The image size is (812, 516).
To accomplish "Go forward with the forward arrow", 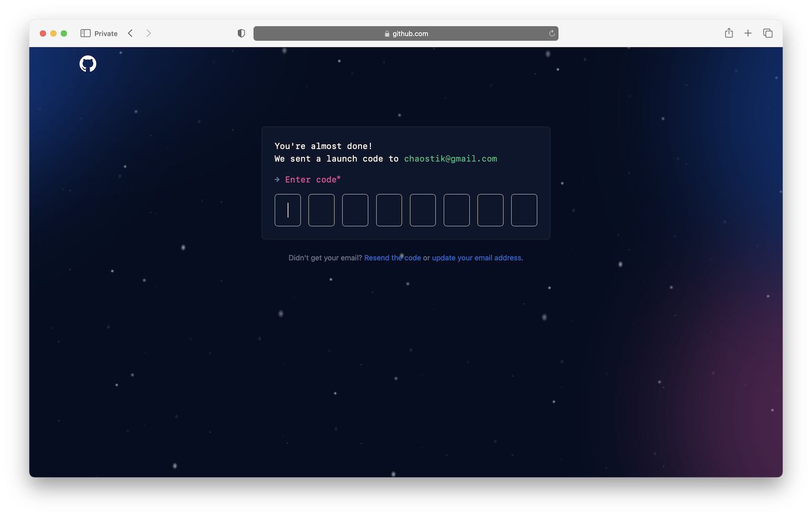I will point(149,33).
